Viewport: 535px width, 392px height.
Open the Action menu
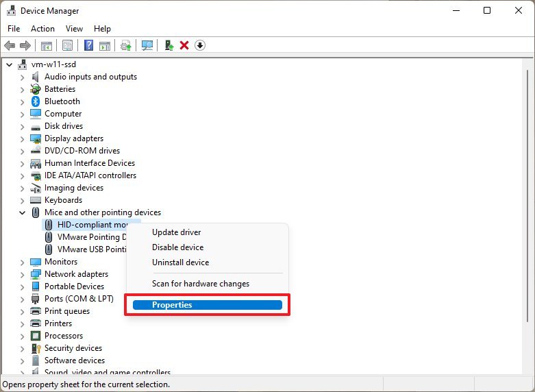[x=42, y=29]
